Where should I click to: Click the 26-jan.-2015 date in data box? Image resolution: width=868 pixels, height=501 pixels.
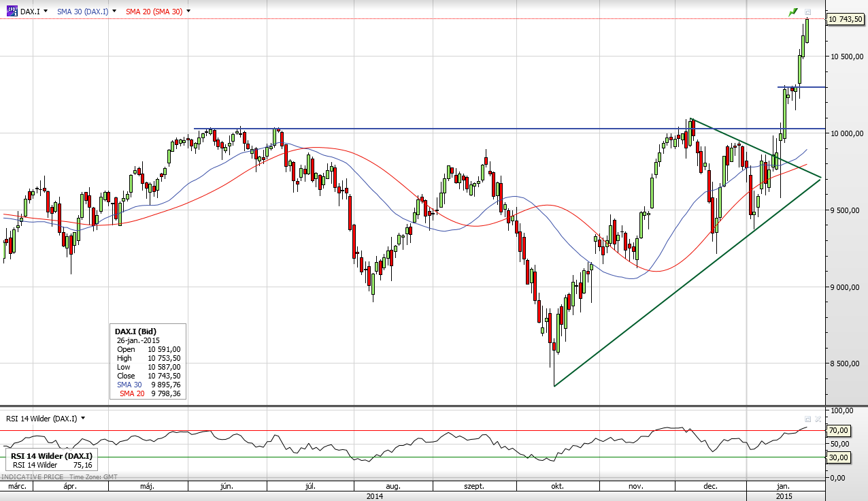[x=138, y=340]
